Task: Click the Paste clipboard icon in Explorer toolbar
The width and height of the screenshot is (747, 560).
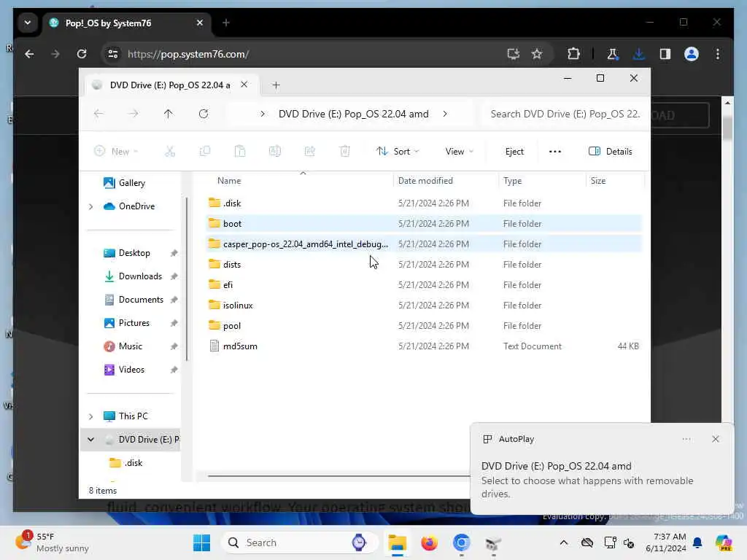Action: tap(239, 152)
